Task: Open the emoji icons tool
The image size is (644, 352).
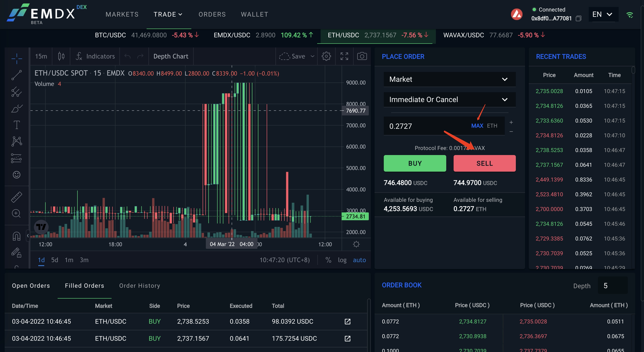Action: (17, 175)
